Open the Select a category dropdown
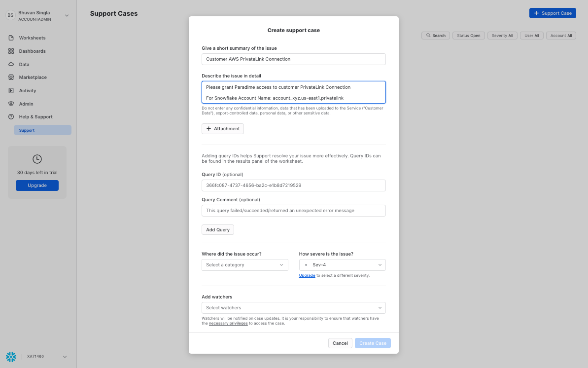 coord(244,265)
